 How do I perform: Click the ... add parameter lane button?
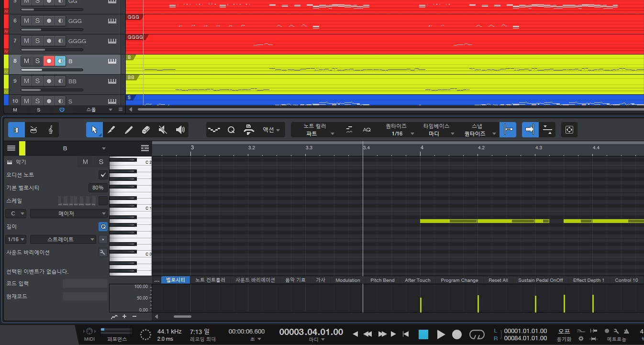click(x=156, y=280)
